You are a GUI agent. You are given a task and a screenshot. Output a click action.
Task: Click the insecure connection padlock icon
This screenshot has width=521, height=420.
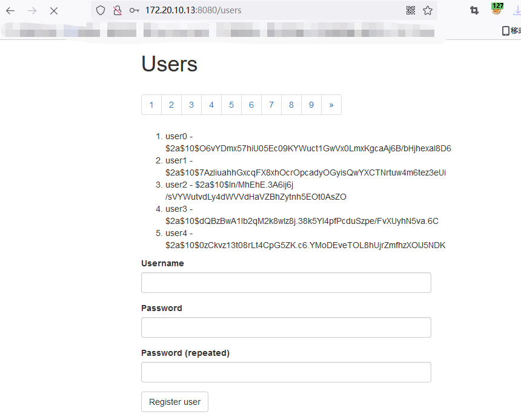118,11
